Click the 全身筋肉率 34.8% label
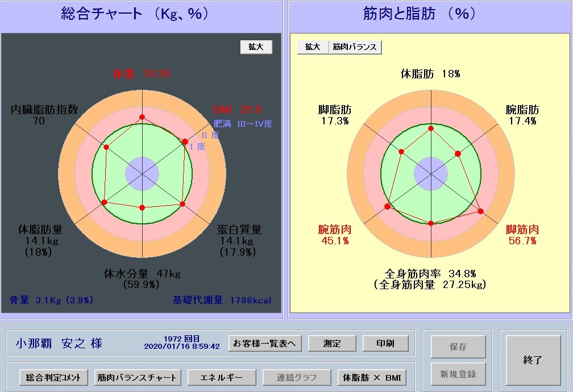 point(430,273)
